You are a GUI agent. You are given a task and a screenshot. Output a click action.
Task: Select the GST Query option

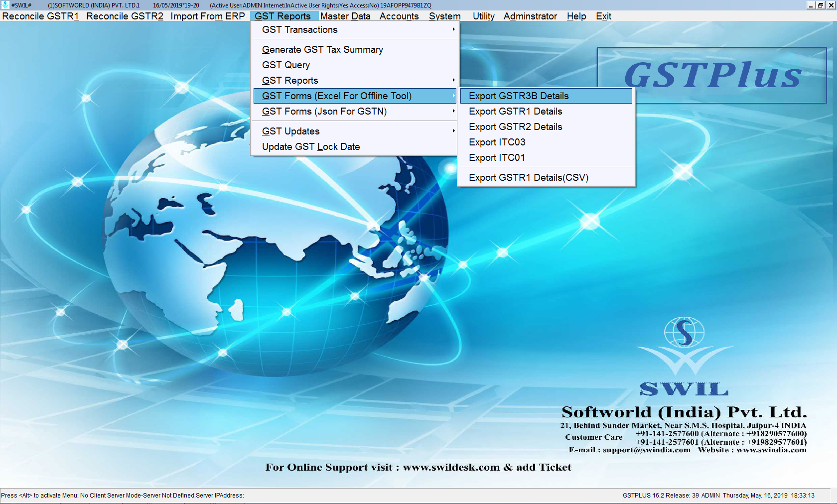point(355,65)
